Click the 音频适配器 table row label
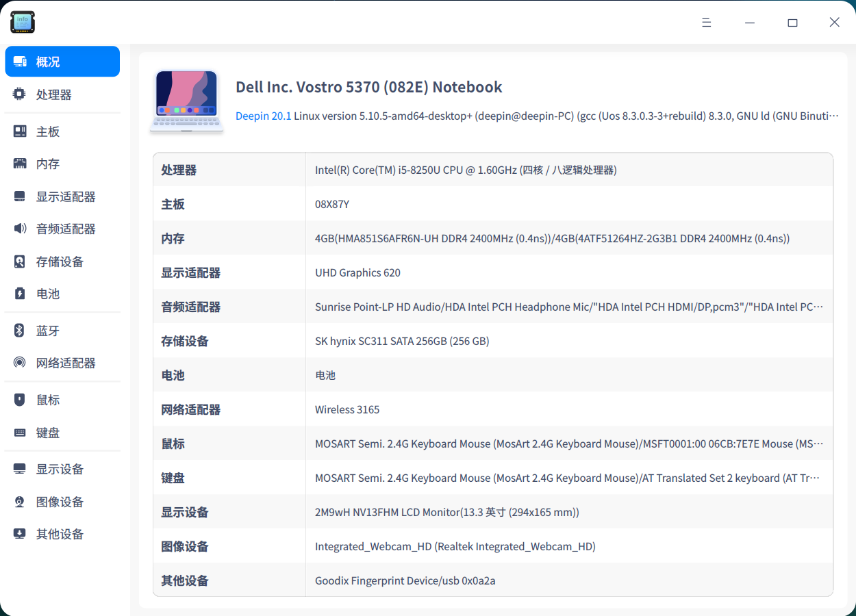This screenshot has height=616, width=856. [191, 307]
